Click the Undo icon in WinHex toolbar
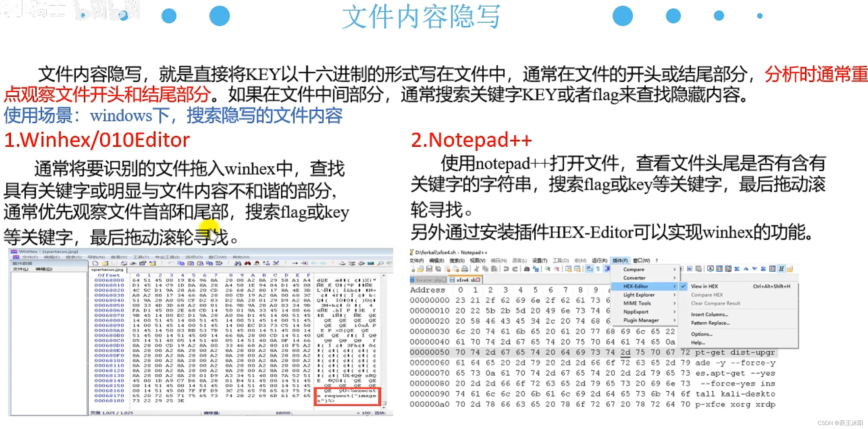The width and height of the screenshot is (868, 429). 171,263
